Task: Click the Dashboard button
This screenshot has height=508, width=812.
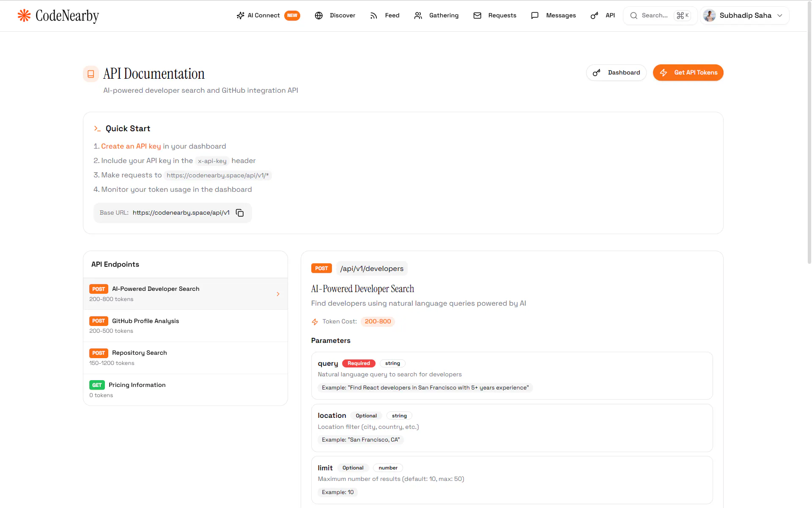Action: pos(616,73)
